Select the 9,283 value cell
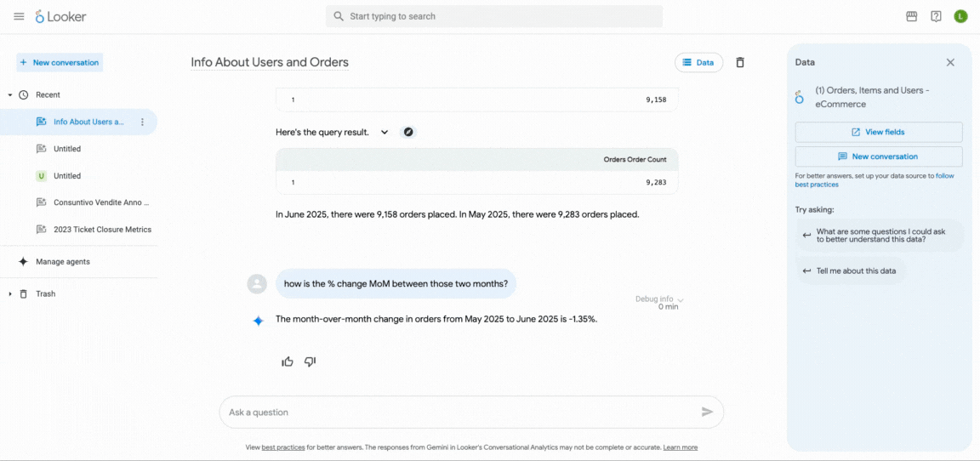Image resolution: width=980 pixels, height=461 pixels. point(656,182)
